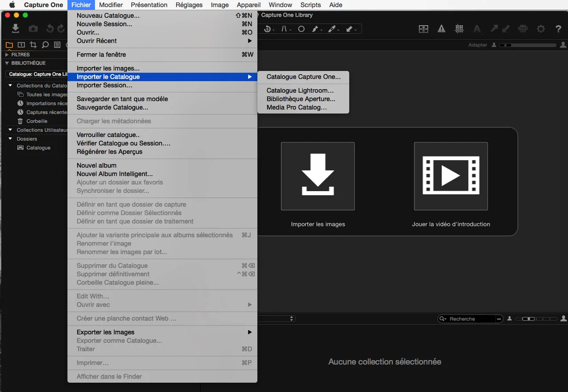Adjust the viewer zoom slider near Adapter
This screenshot has width=568, height=392.
click(x=528, y=45)
